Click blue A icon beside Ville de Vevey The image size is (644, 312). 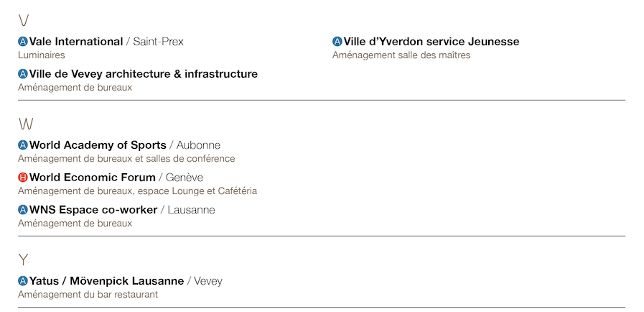23,74
